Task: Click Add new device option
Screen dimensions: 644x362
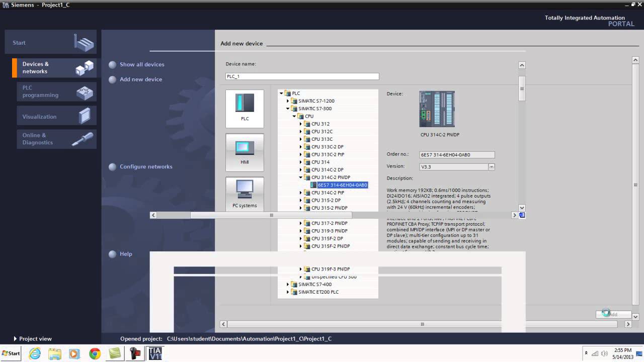Action: coord(135,79)
